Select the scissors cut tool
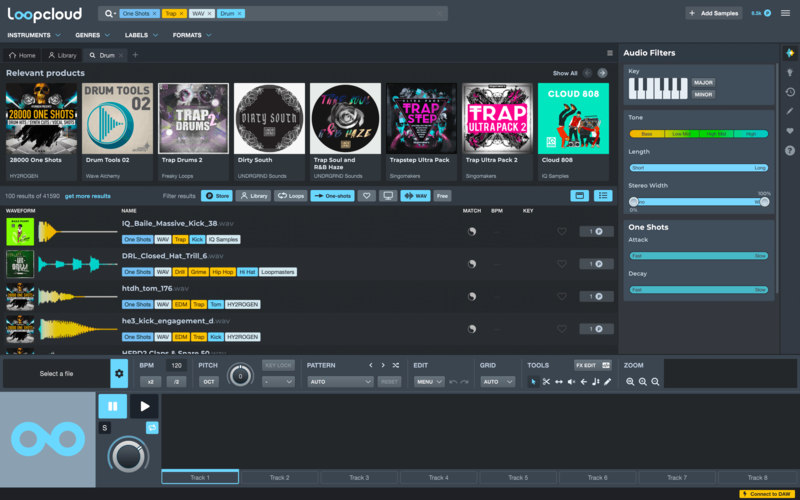The width and height of the screenshot is (800, 500). [x=546, y=382]
